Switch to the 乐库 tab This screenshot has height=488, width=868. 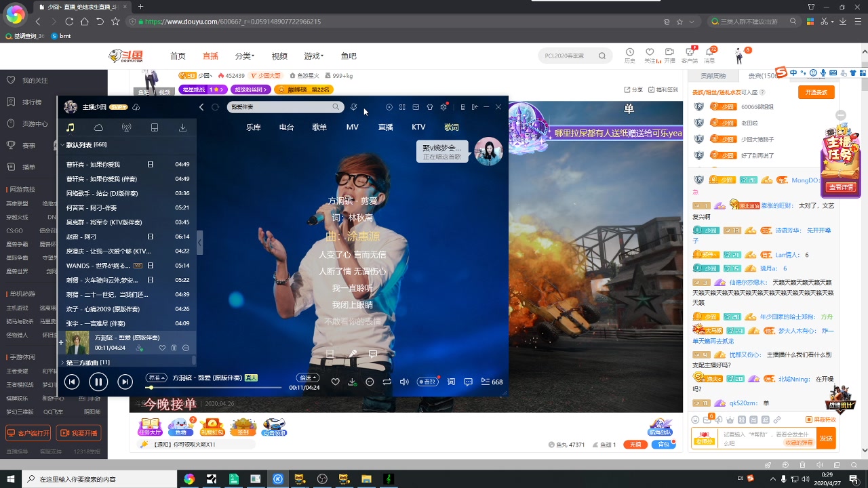click(x=254, y=127)
